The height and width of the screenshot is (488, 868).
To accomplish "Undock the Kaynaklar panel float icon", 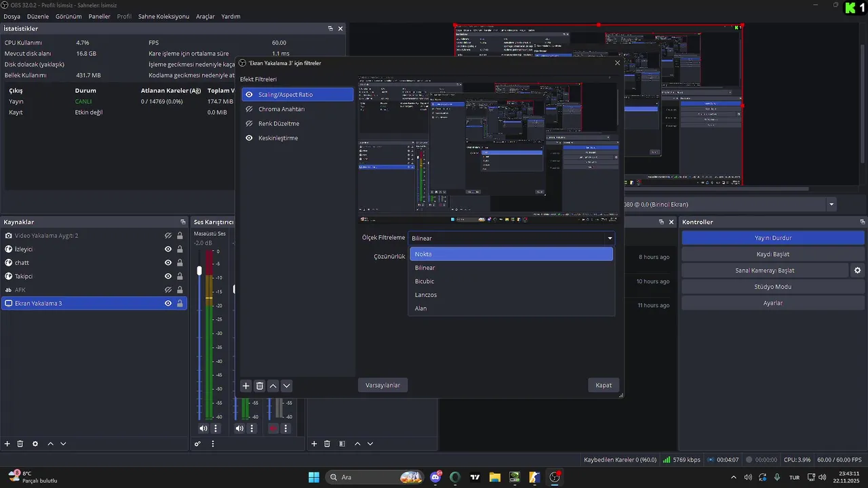I will pyautogui.click(x=182, y=222).
